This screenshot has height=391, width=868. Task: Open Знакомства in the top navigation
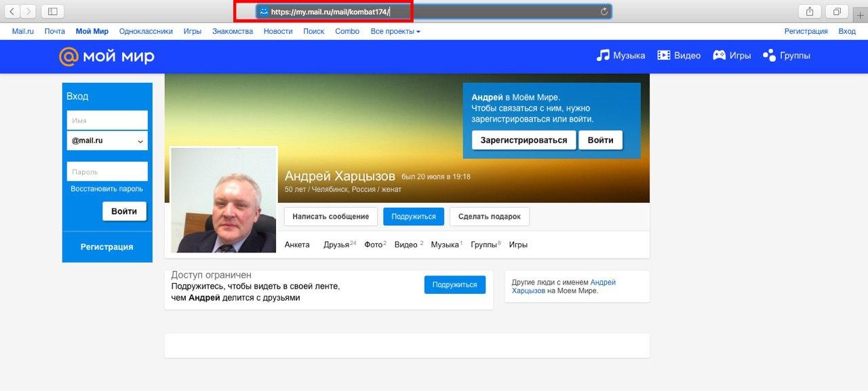(x=233, y=31)
